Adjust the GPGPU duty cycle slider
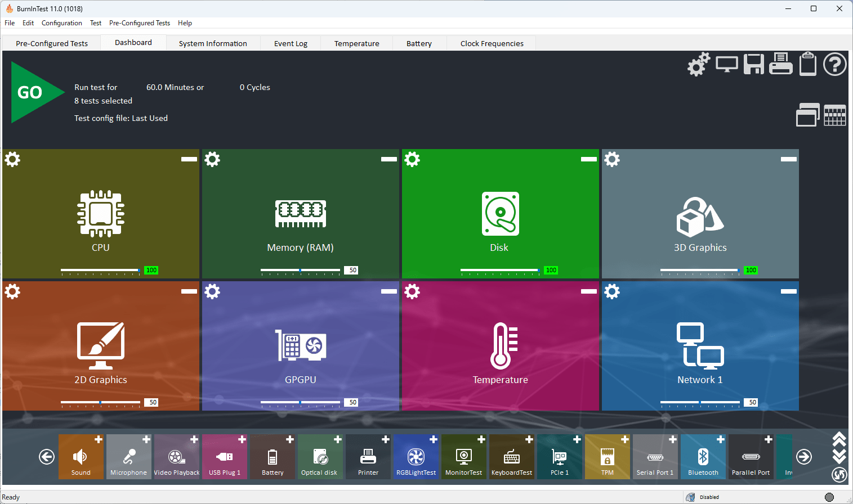 click(x=301, y=402)
